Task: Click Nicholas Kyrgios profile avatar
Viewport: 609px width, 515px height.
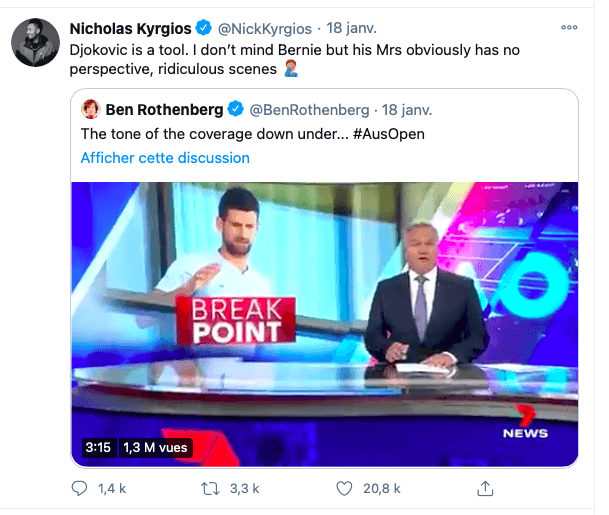Action: (x=33, y=43)
